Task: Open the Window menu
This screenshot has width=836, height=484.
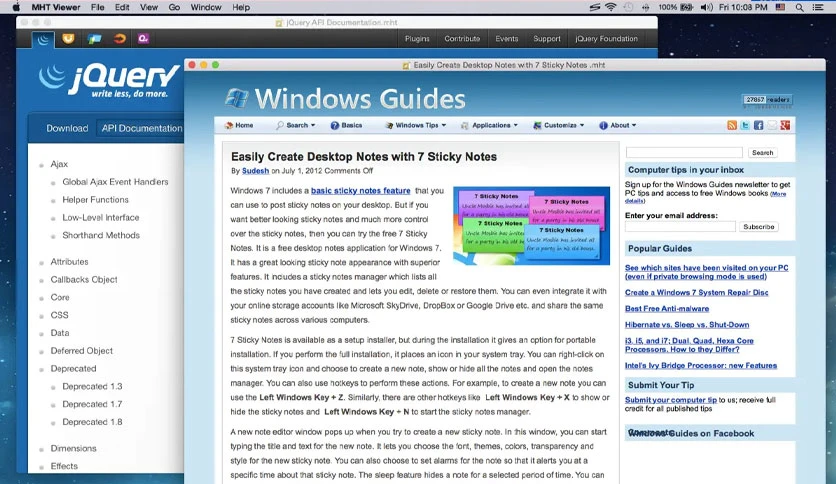Action: (206, 7)
